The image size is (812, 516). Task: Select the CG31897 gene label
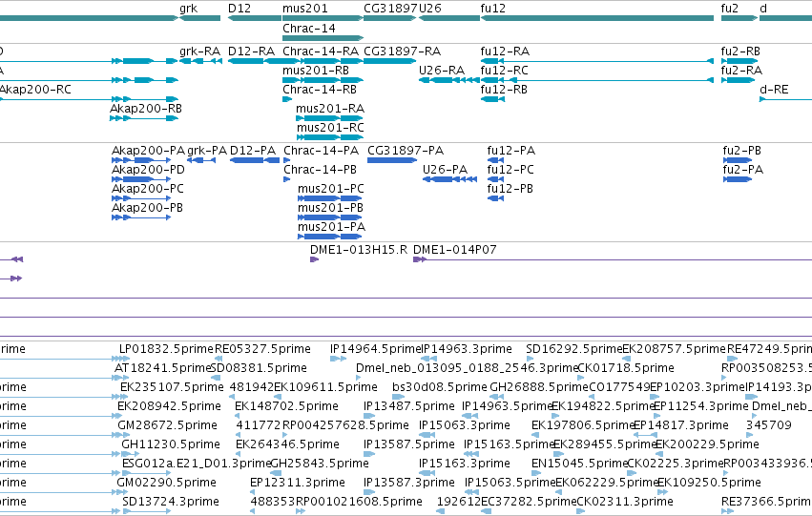click(x=390, y=9)
